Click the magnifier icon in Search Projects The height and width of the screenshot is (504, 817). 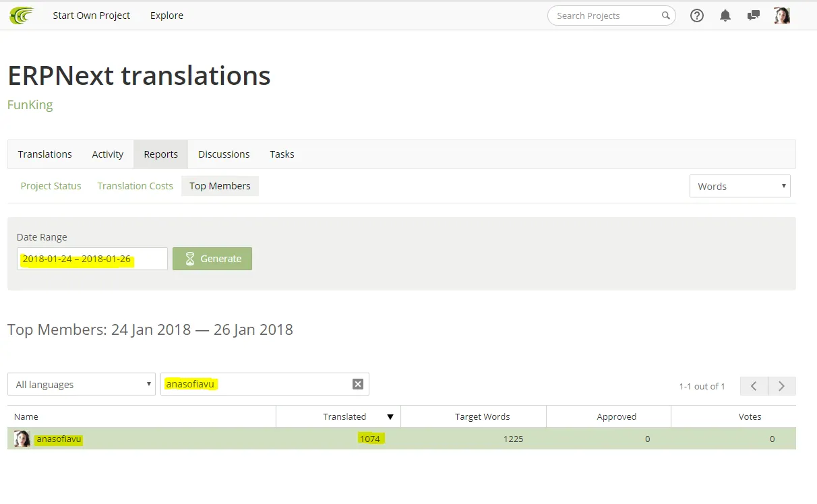click(665, 15)
